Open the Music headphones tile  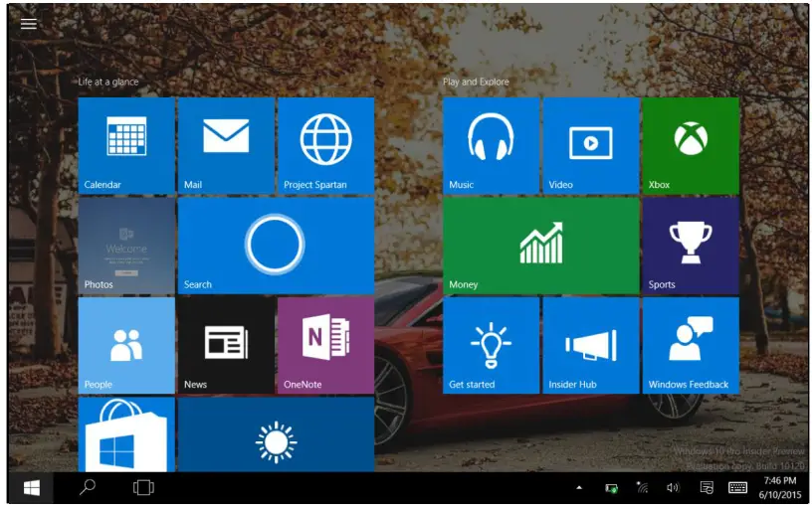pyautogui.click(x=491, y=145)
